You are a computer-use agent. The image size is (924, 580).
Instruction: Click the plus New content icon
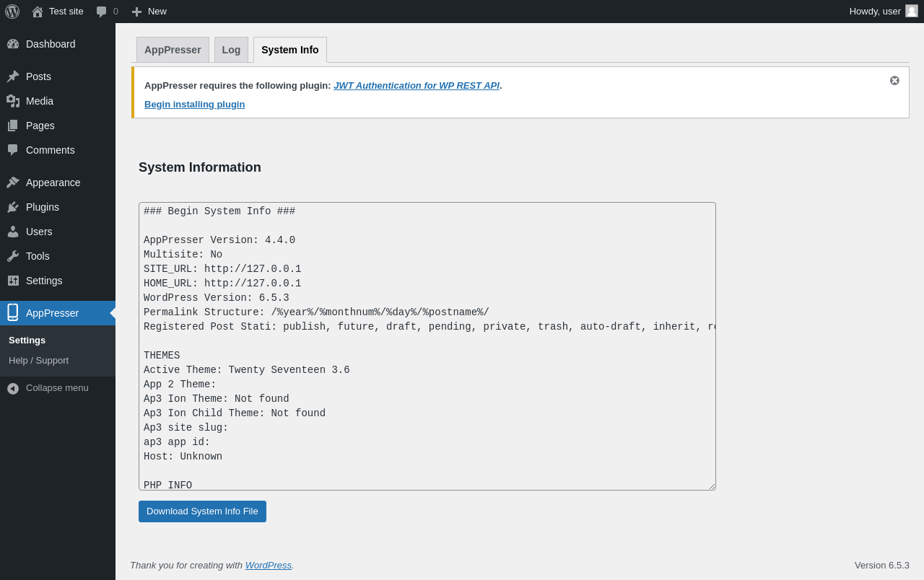click(x=136, y=12)
